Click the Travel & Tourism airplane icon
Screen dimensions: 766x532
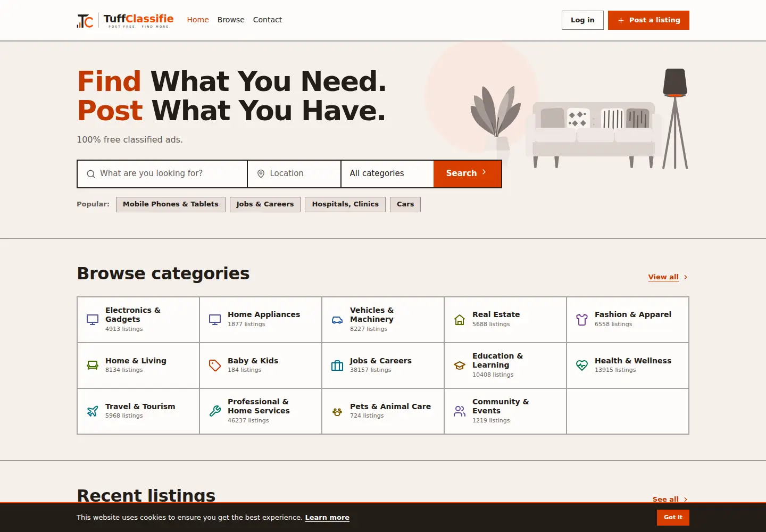pos(93,411)
